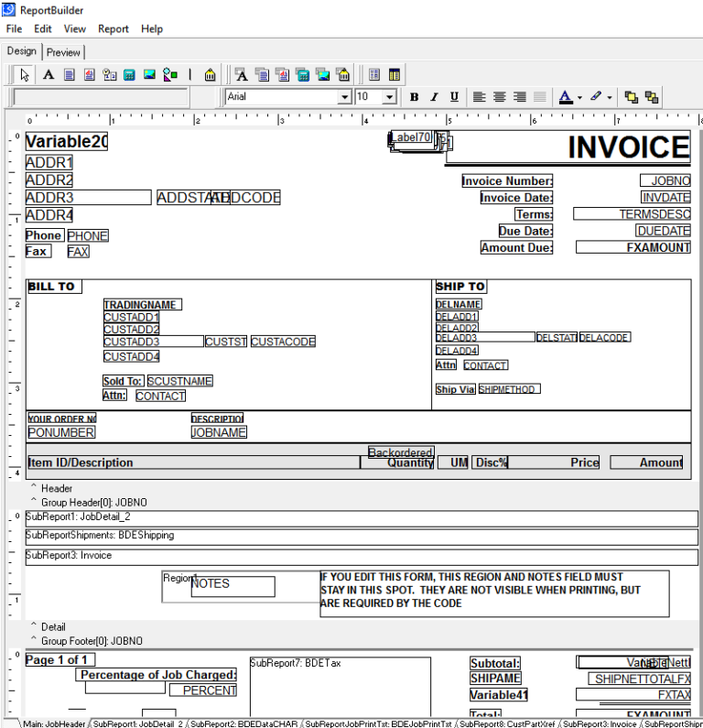The height and width of the screenshot is (728, 703).
Task: Open the SubReport1: JobDetail_2 bottom tab
Action: [x=137, y=723]
